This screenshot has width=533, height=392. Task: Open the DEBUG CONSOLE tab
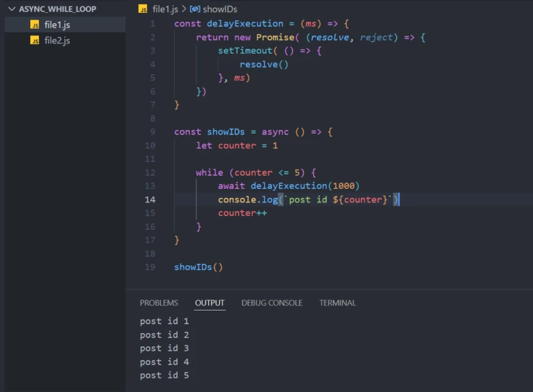[272, 303]
